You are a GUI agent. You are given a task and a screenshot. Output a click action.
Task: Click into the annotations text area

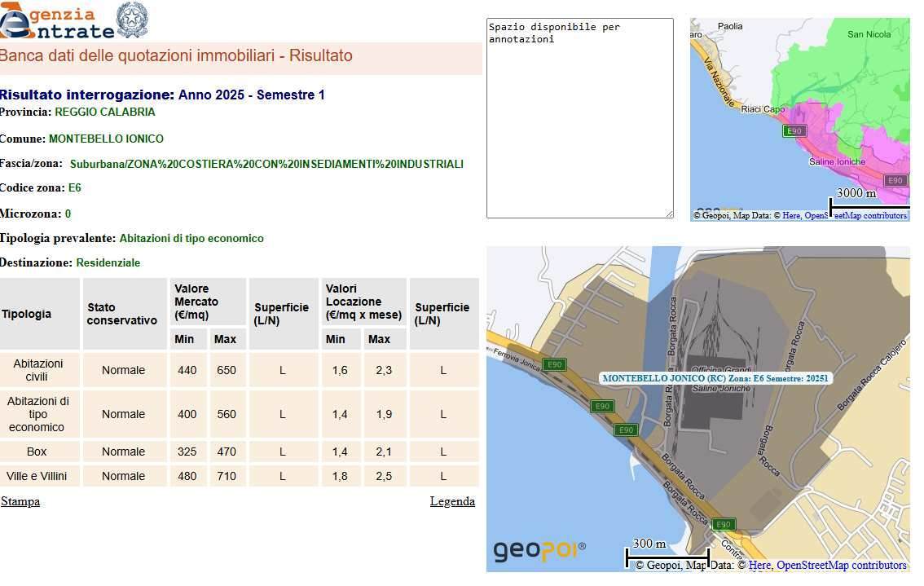[579, 118]
